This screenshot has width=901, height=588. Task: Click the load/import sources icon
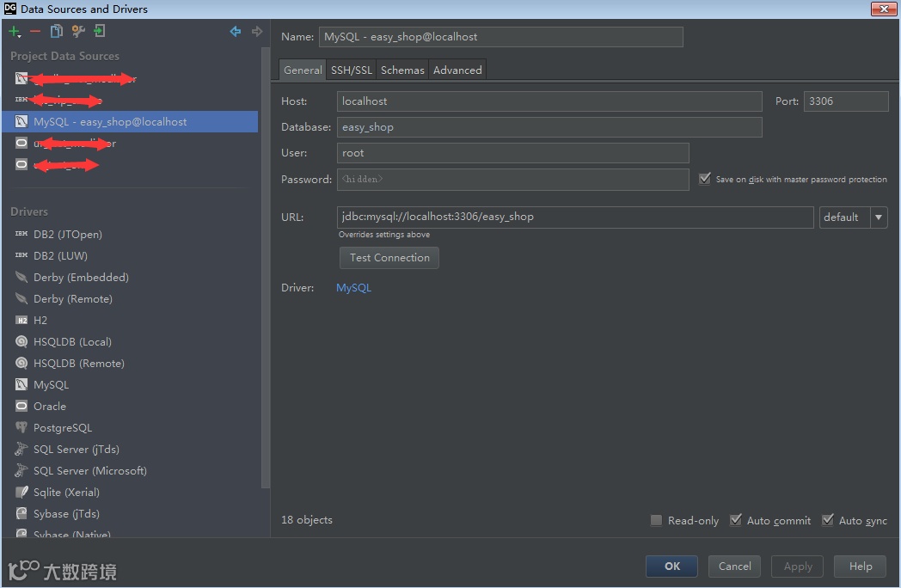(x=100, y=31)
